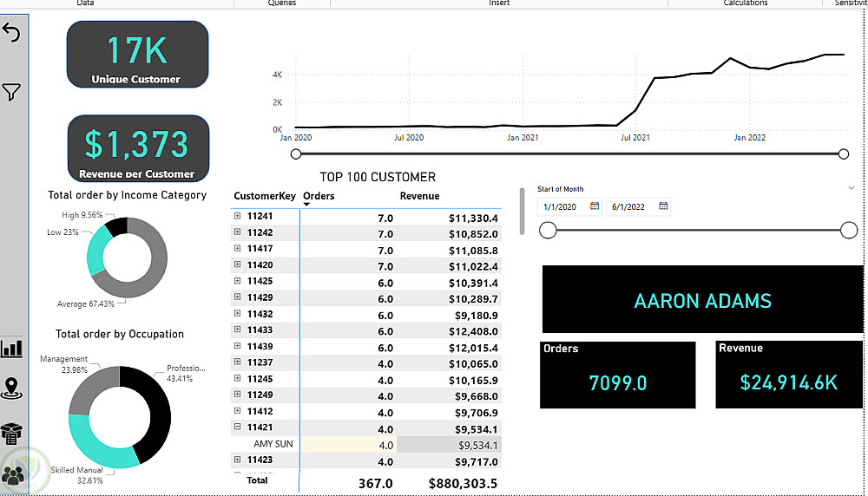Click Total order by Occupation title
The height and width of the screenshot is (496, 868).
point(120,334)
